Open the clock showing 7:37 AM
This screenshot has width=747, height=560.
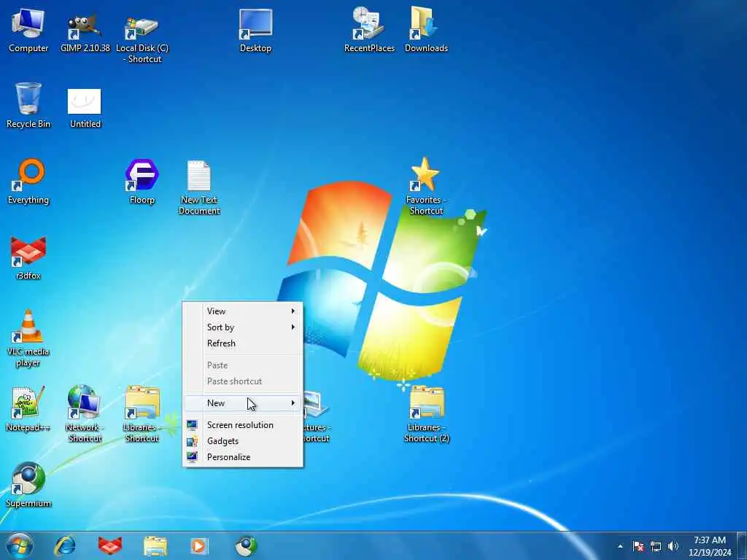pos(710,545)
